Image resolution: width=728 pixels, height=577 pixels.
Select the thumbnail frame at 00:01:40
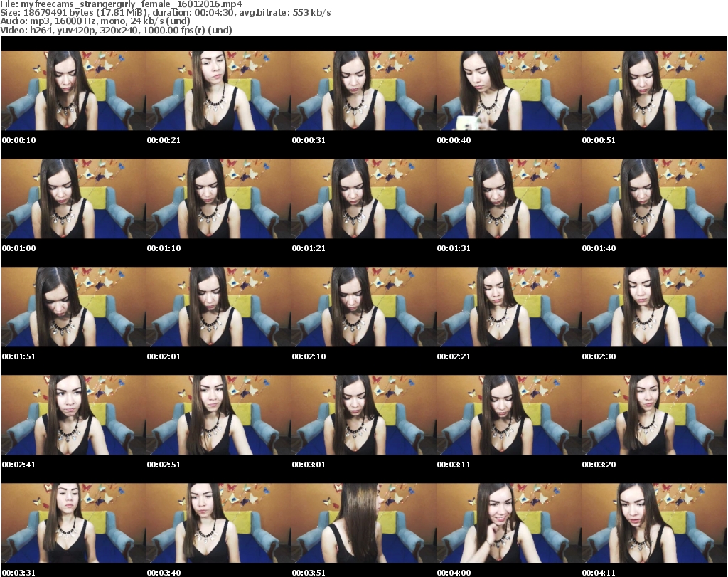click(653, 198)
